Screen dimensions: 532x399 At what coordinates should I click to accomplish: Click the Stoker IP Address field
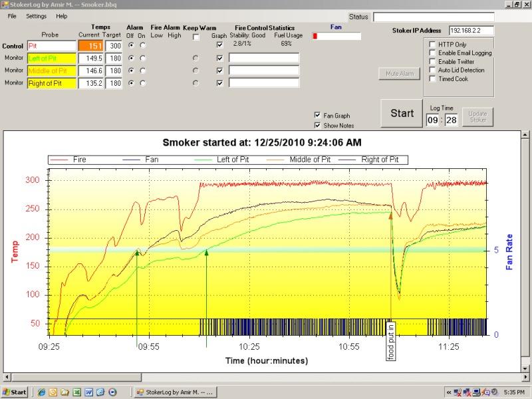coord(471,31)
